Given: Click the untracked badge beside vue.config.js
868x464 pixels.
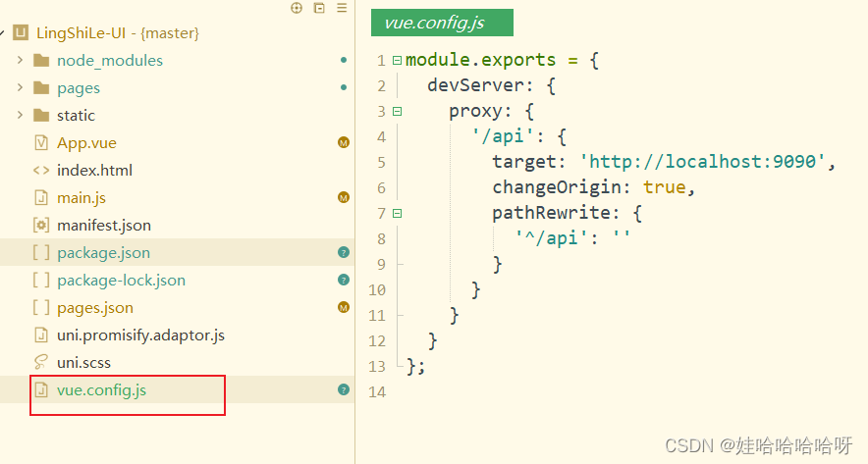Looking at the screenshot, I should (344, 389).
